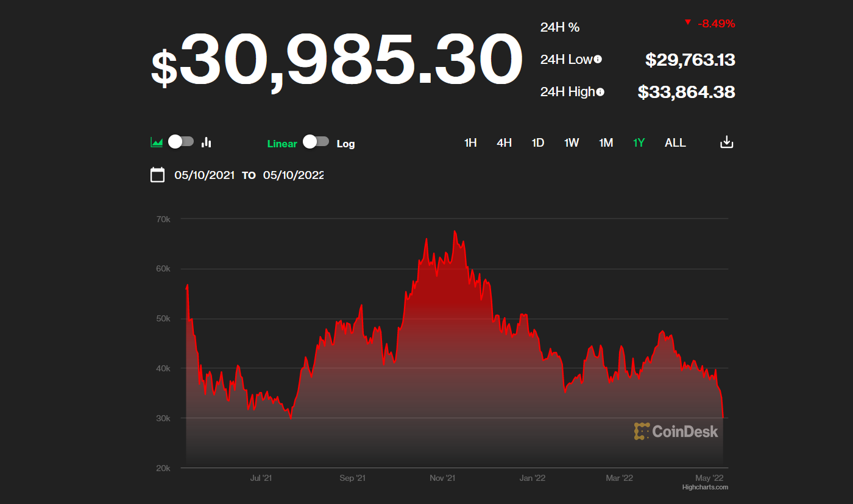Click the Jul '21 axis label
853x504 pixels.
[x=261, y=478]
